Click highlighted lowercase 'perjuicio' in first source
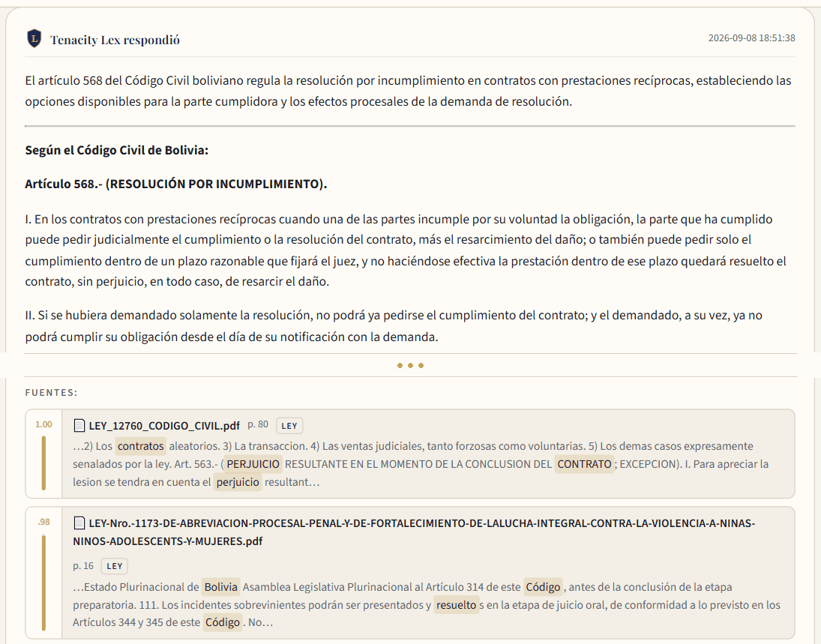Screen dimensions: 821x644 (x=238, y=482)
